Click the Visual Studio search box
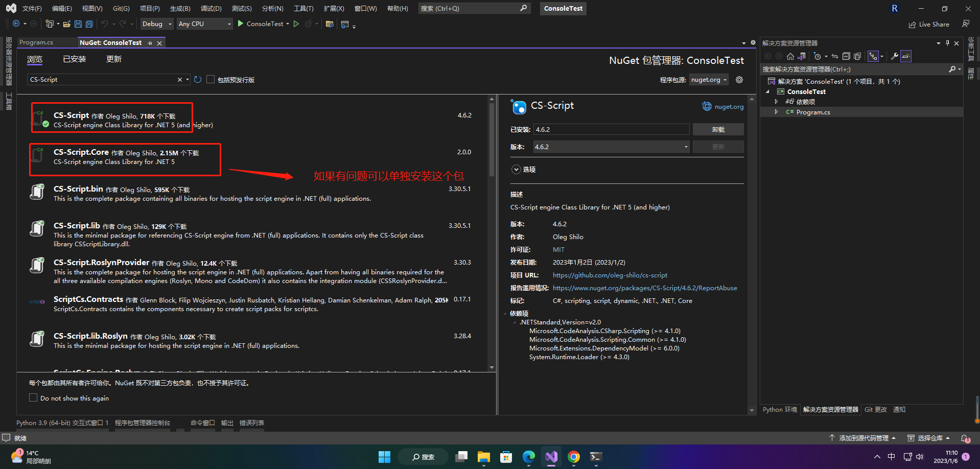 [474, 8]
